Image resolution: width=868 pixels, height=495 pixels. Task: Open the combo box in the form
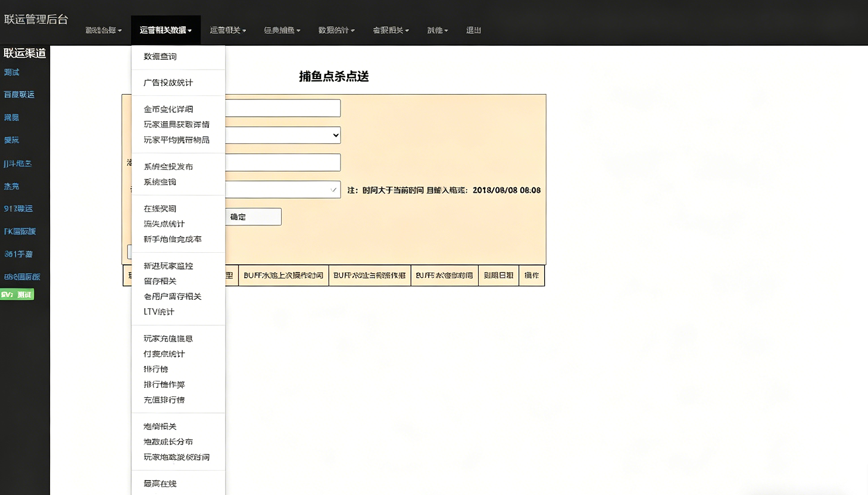coord(280,135)
